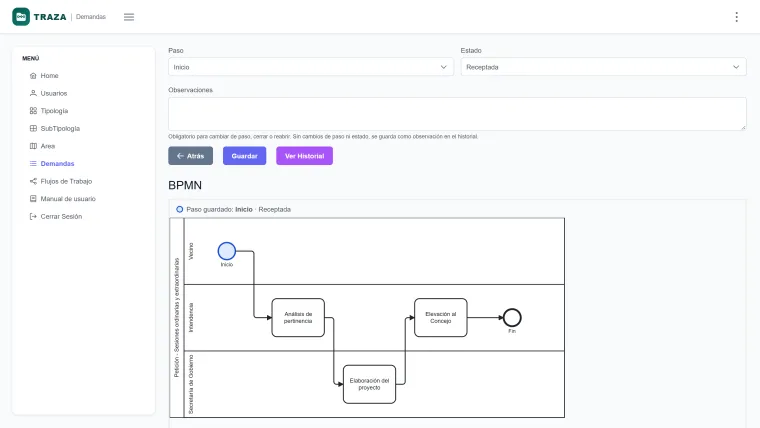Click the Manual de usuario book icon
This screenshot has width=760, height=428.
(33, 199)
